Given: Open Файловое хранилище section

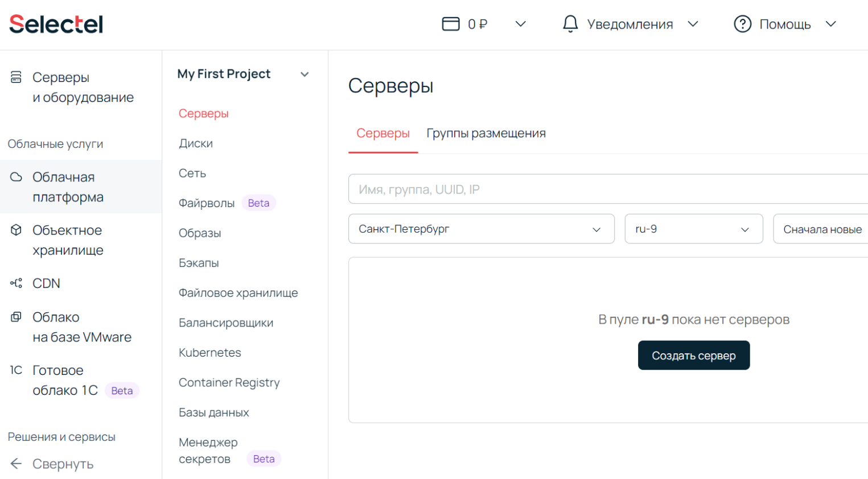Looking at the screenshot, I should point(238,293).
